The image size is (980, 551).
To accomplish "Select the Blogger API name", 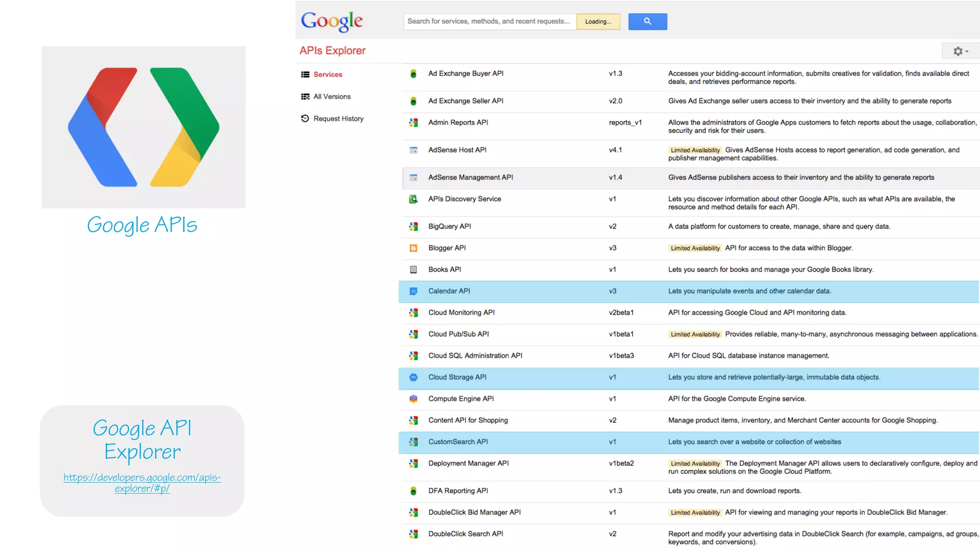I will 447,248.
